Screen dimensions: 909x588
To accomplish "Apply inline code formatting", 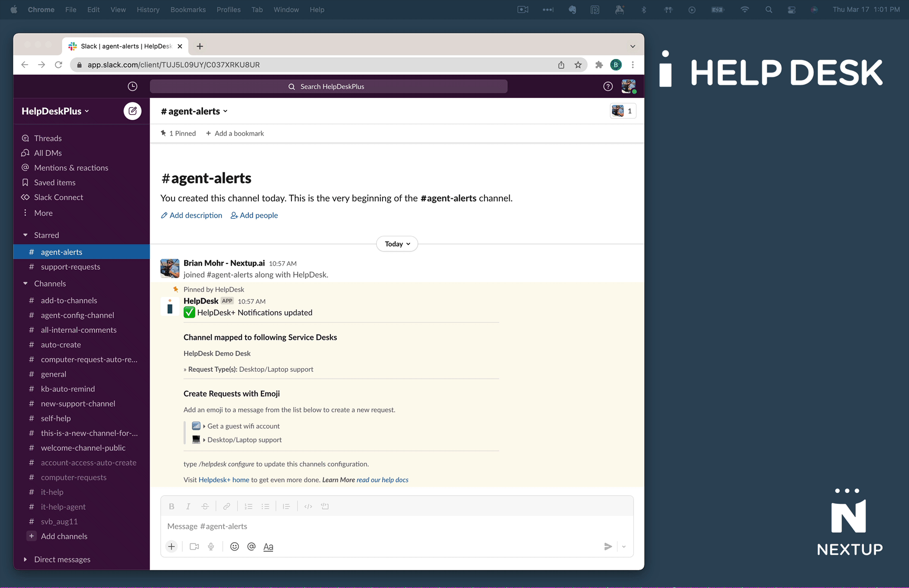I will (x=308, y=506).
